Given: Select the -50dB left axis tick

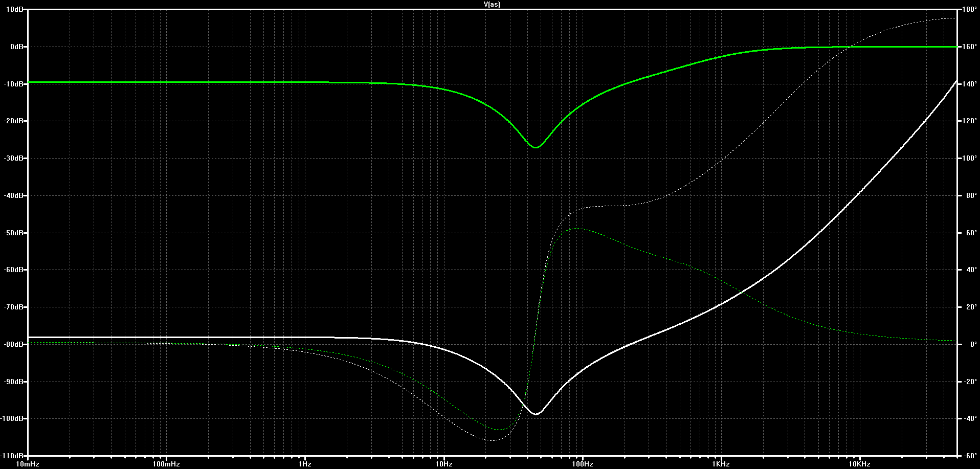Looking at the screenshot, I should click(x=14, y=233).
